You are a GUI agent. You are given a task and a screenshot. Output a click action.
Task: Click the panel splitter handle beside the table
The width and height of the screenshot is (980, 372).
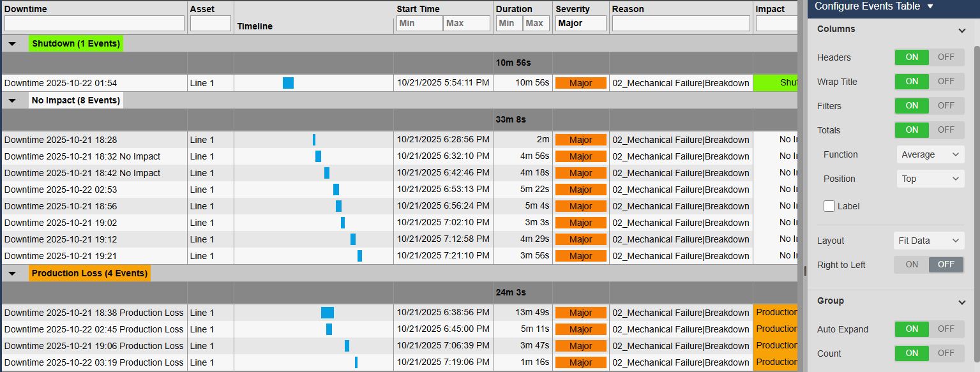click(x=804, y=271)
